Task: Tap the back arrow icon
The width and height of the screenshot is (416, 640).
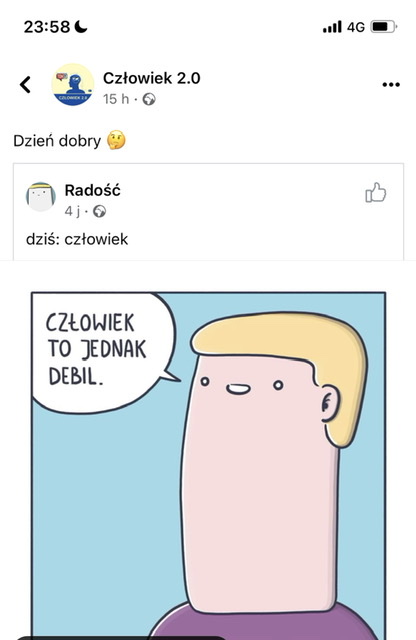Action: 25,85
